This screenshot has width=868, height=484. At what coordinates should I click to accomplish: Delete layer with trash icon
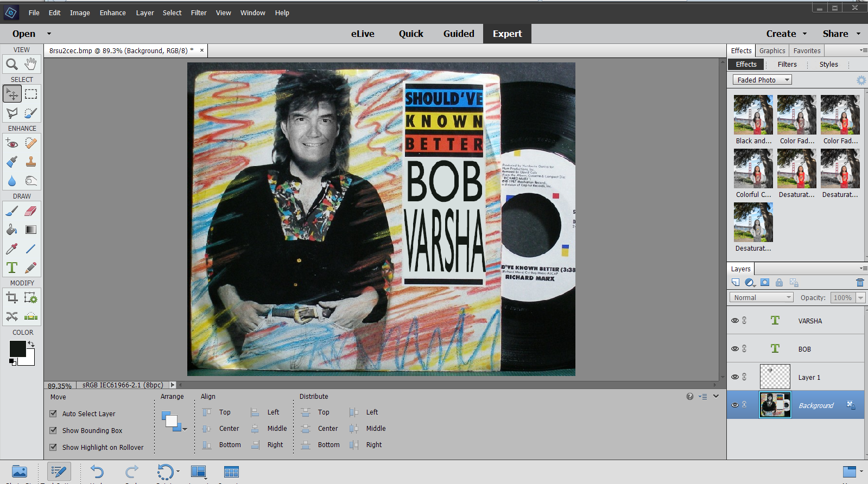pyautogui.click(x=860, y=282)
